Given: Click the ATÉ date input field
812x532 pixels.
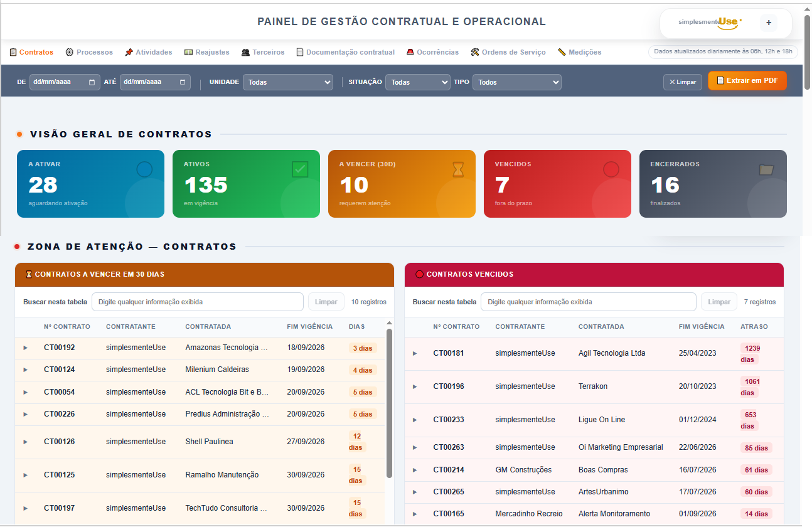Looking at the screenshot, I should [155, 82].
